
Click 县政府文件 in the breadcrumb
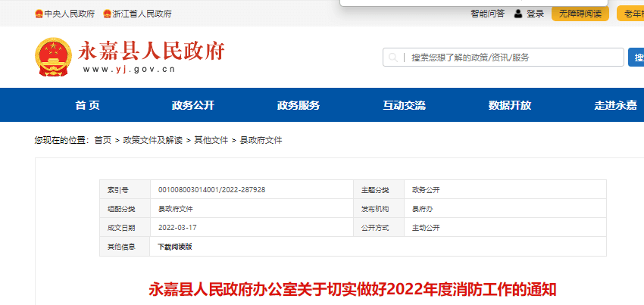pyautogui.click(x=261, y=140)
